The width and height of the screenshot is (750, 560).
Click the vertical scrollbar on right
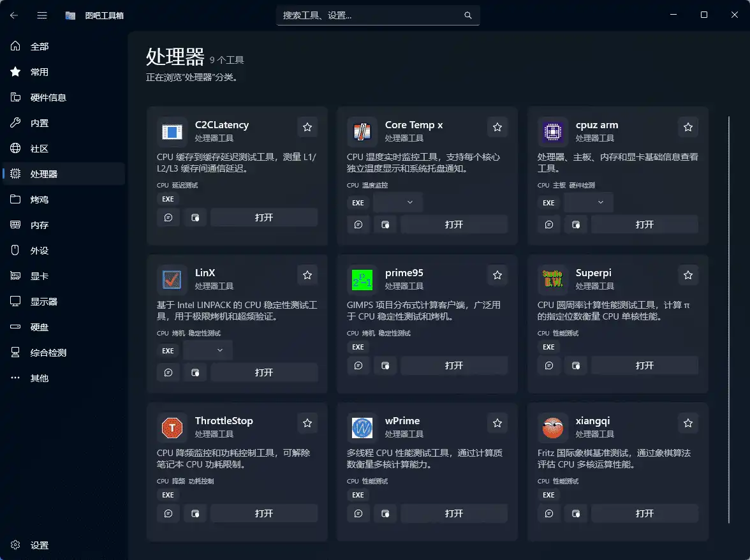[x=729, y=320]
